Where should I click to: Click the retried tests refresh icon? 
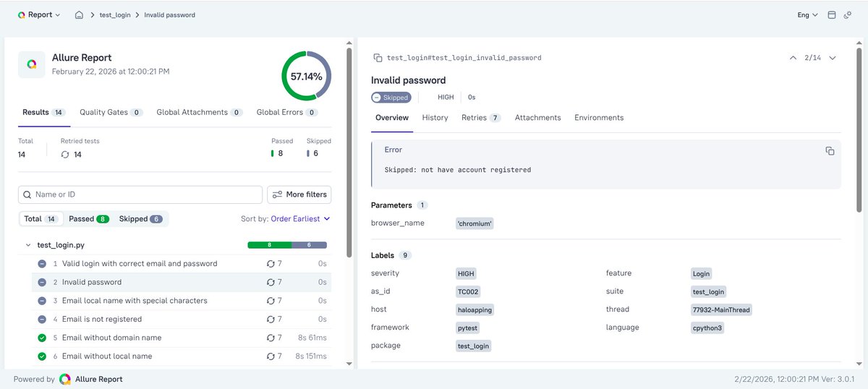pos(65,154)
